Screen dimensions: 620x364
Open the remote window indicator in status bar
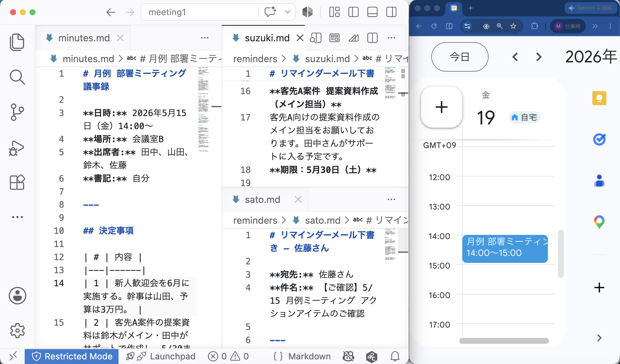pos(13,356)
